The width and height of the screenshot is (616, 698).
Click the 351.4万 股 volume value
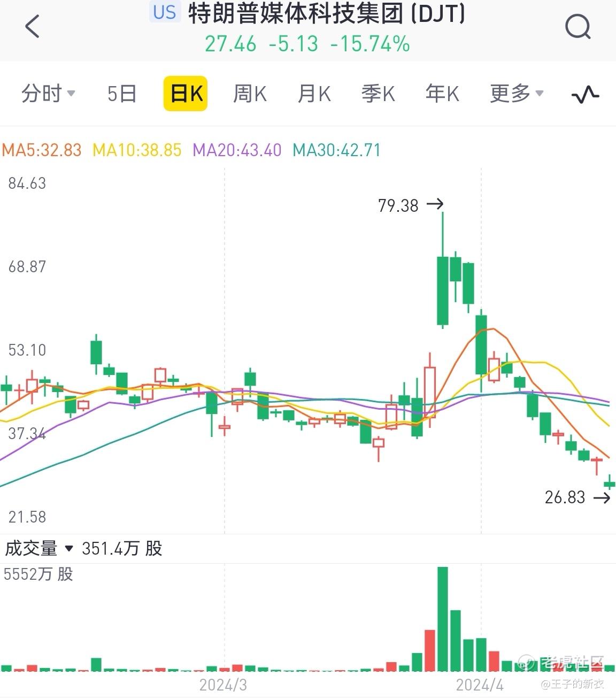click(122, 548)
